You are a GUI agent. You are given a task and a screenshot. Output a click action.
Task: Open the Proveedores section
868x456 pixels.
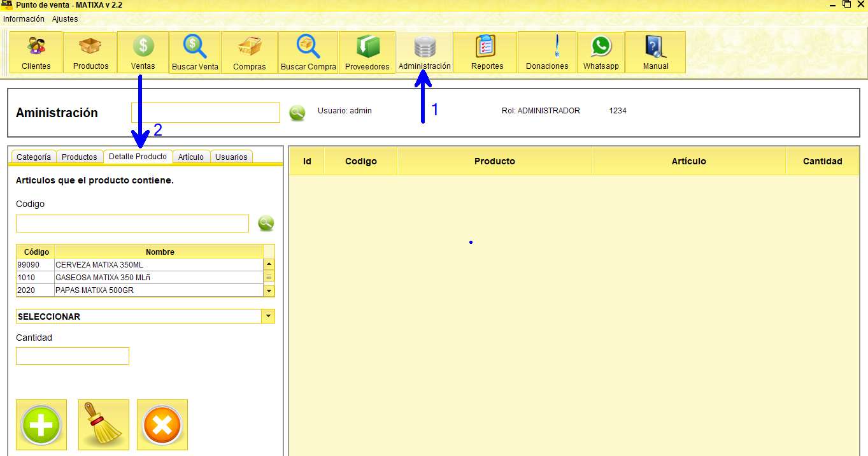[367, 52]
